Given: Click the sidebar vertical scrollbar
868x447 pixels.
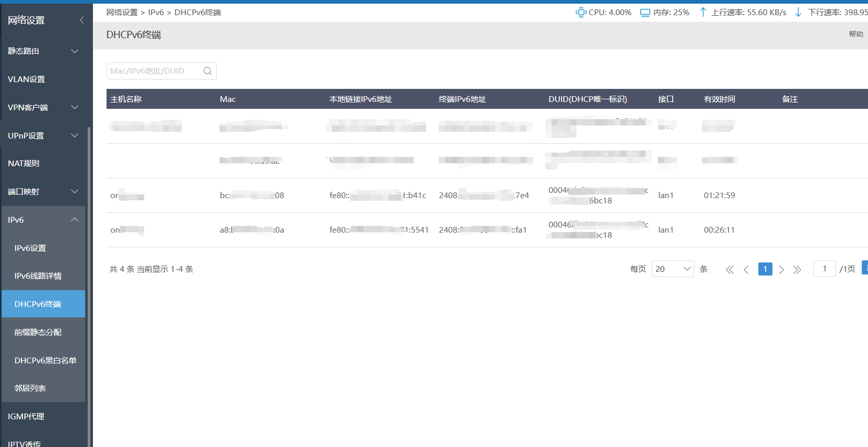Looking at the screenshot, I should pos(89,286).
